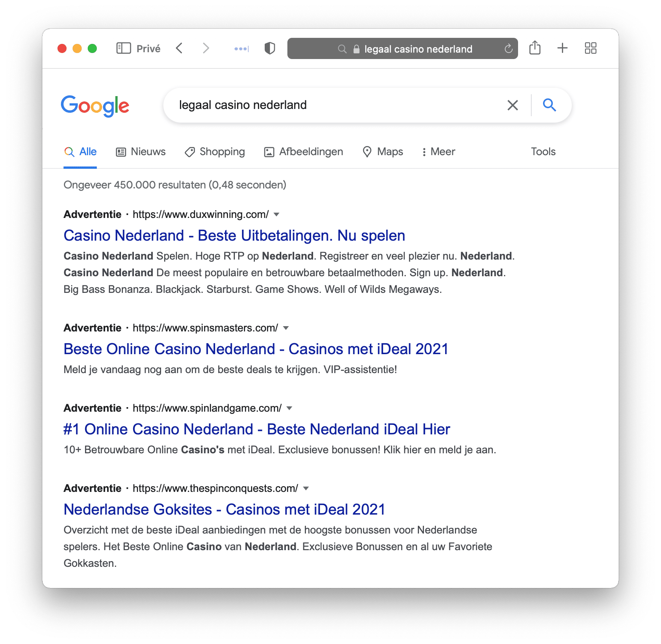Open the Tools options
Viewport: 661px width, 644px height.
point(543,152)
